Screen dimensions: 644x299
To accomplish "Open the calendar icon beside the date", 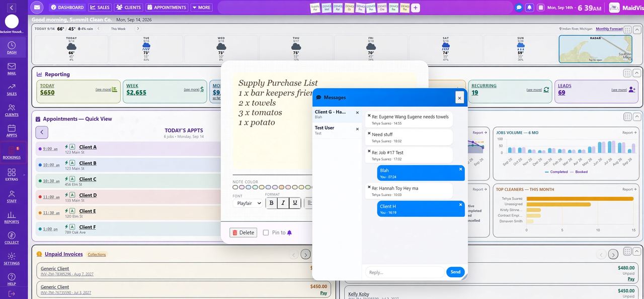I will (x=541, y=8).
